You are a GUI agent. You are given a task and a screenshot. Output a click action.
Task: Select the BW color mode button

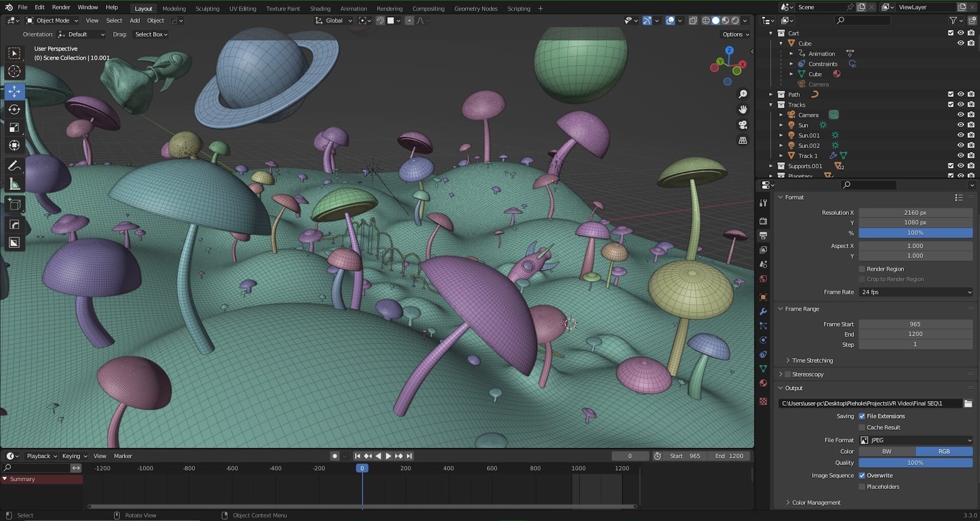click(887, 452)
